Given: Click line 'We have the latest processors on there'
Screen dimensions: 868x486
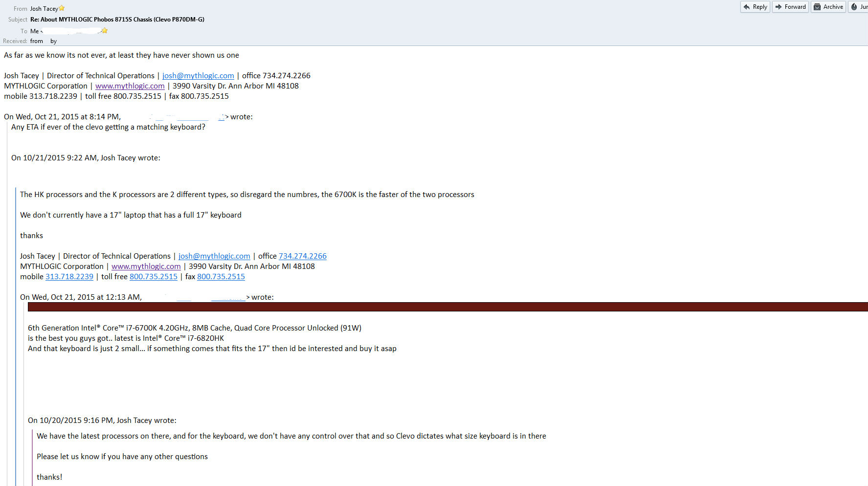Looking at the screenshot, I should (x=291, y=436).
